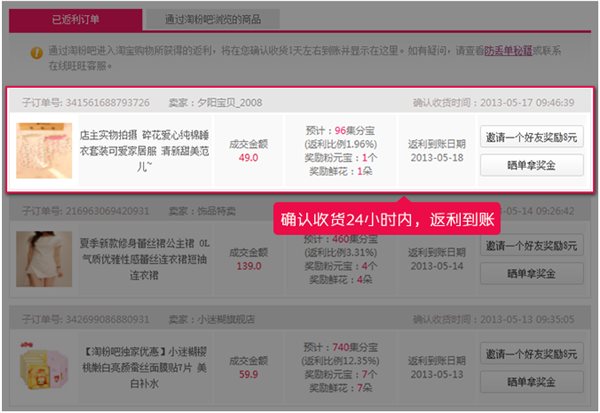Open white lace dress thumbnail
600x413 pixels.
[44, 259]
